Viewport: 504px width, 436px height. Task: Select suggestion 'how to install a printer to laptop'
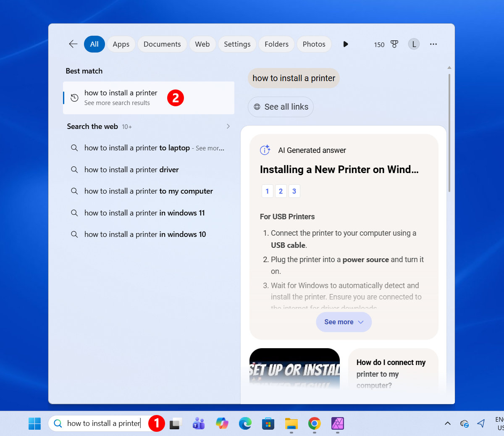click(x=149, y=148)
